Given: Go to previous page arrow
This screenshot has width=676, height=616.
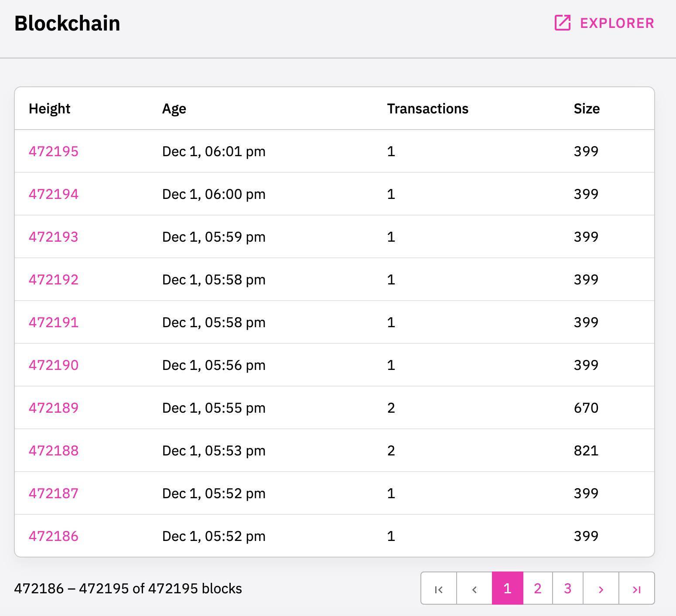Looking at the screenshot, I should [475, 589].
